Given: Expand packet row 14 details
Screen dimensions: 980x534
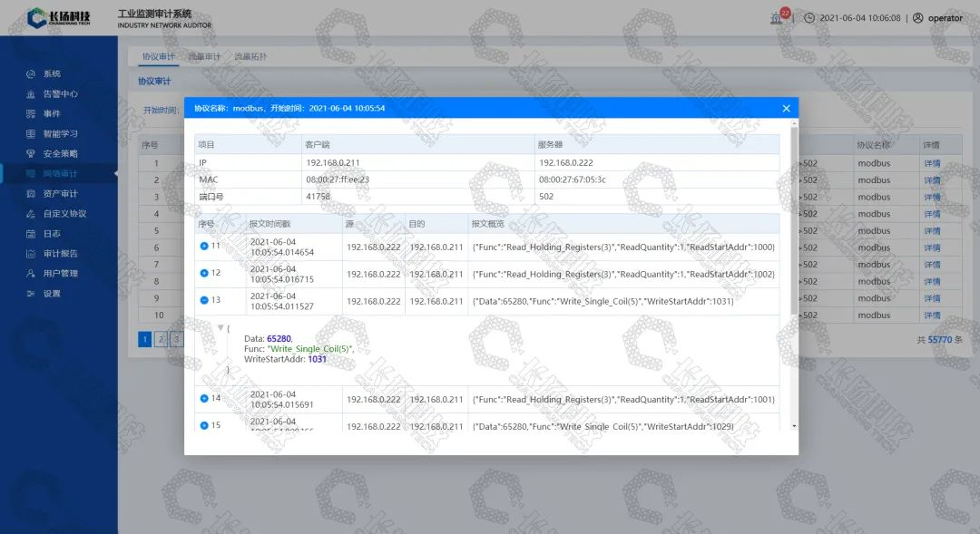Looking at the screenshot, I should tap(203, 399).
